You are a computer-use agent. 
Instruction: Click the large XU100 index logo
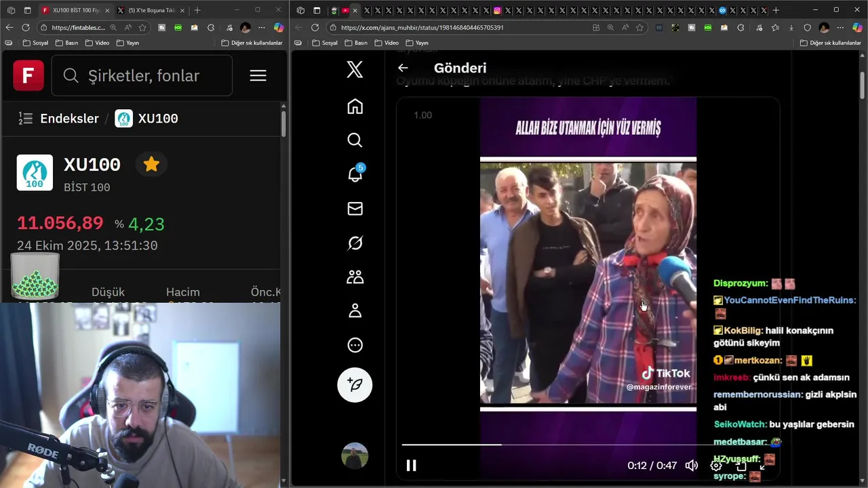[35, 173]
